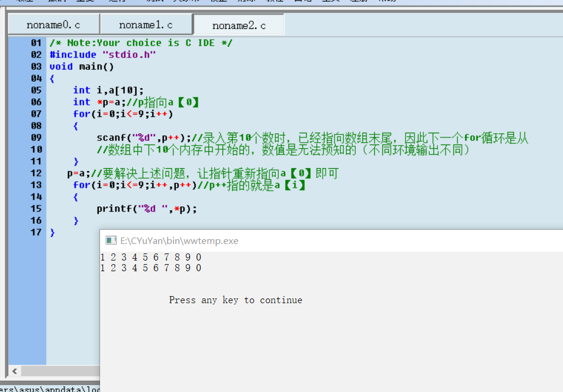
Task: Place cursor on 'int i,a[10];' line
Action: click(x=108, y=90)
